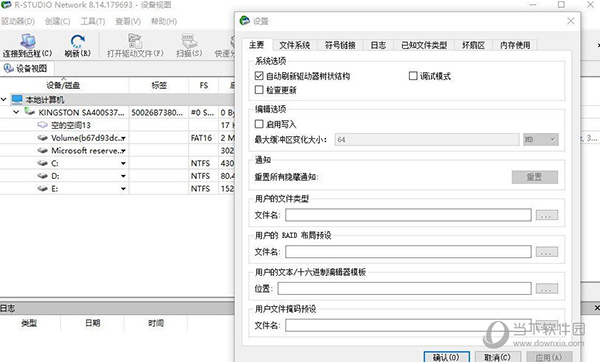Close the Settings dialog
The image size is (600, 362).
(571, 21)
